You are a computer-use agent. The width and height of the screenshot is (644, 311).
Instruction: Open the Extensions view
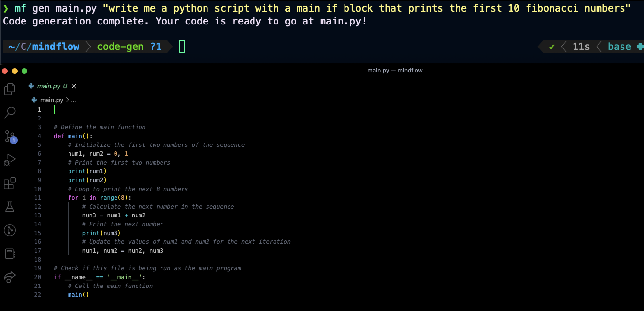click(10, 183)
